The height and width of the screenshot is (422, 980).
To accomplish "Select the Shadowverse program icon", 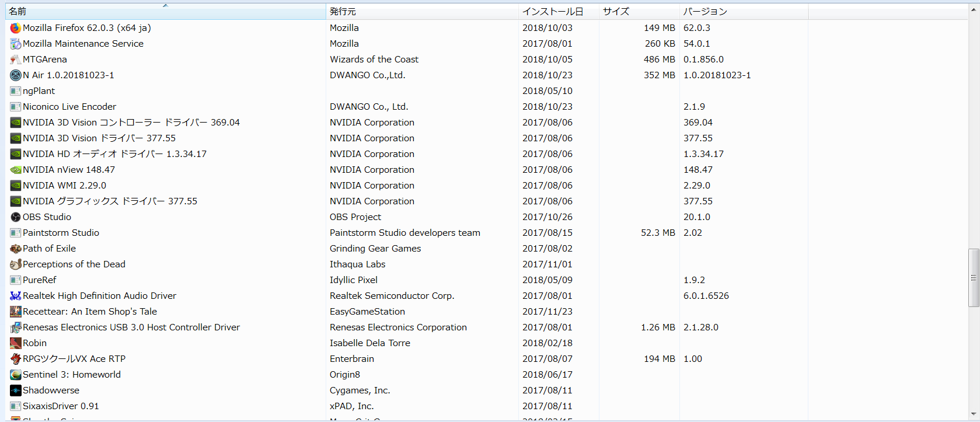I will coord(16,390).
